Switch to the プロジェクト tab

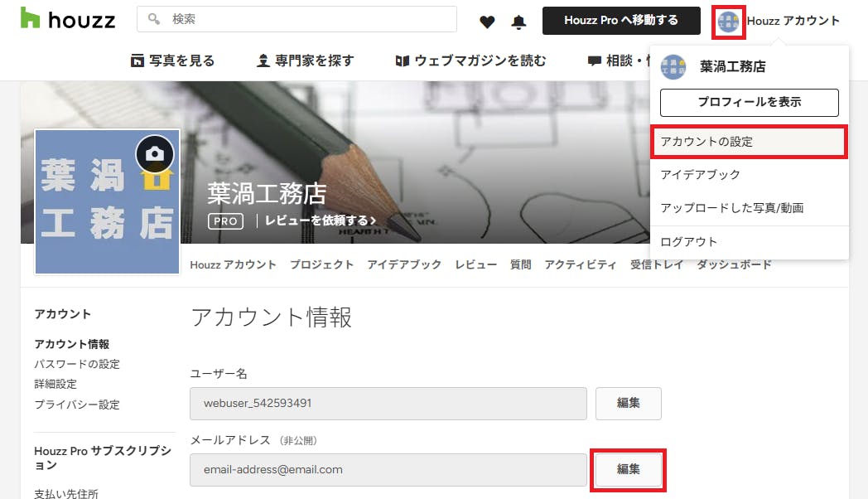[321, 264]
